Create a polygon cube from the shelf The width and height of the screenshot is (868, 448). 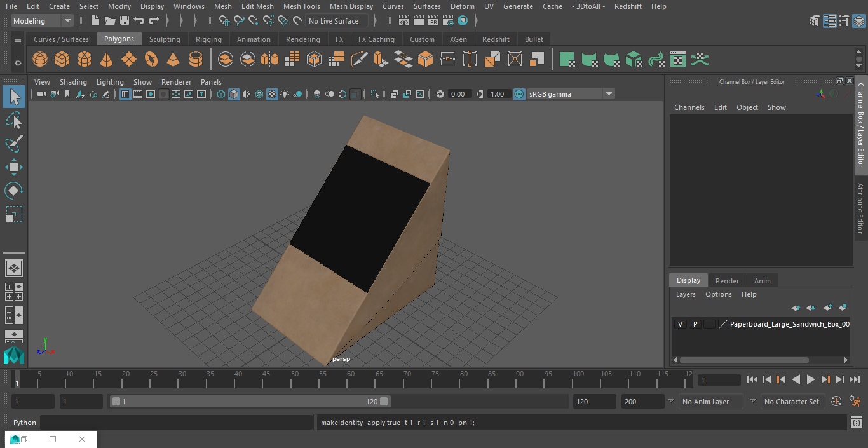pos(62,60)
